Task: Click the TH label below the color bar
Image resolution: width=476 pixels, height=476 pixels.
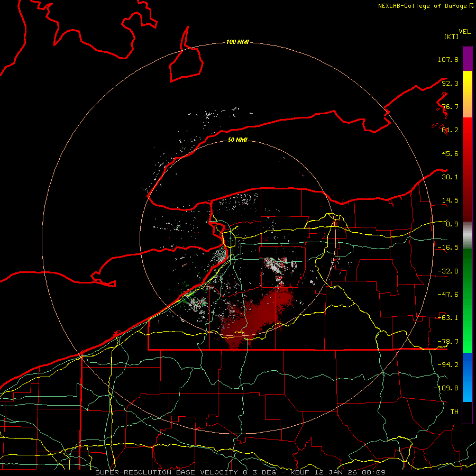Action: tap(454, 412)
